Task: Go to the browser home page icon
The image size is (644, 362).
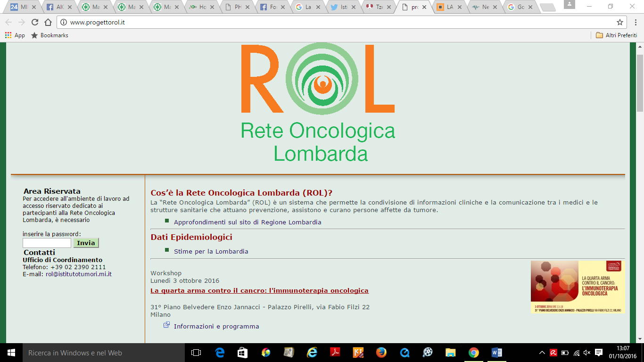Action: click(x=48, y=22)
